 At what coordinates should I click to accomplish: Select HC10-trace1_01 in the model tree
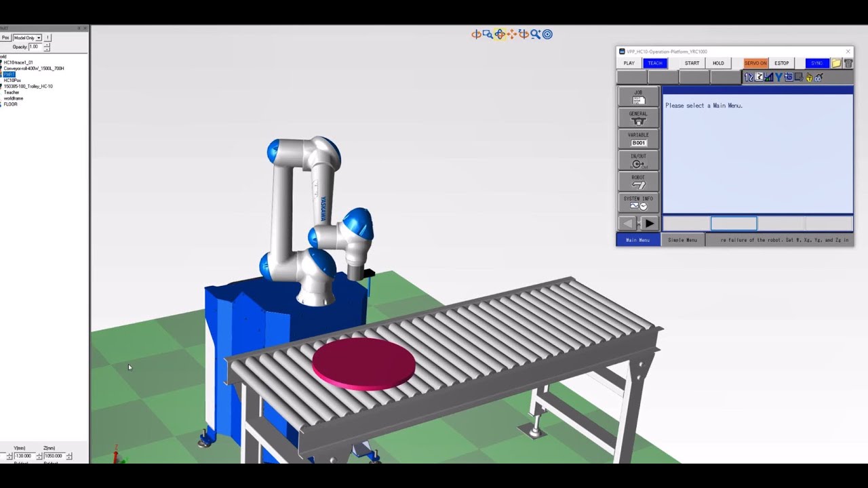point(18,62)
